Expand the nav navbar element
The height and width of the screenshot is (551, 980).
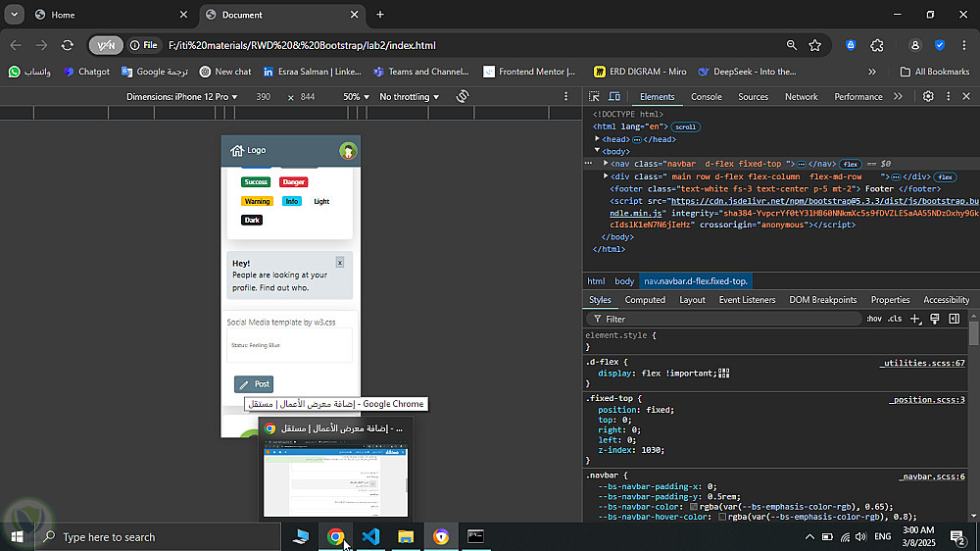[x=606, y=163]
